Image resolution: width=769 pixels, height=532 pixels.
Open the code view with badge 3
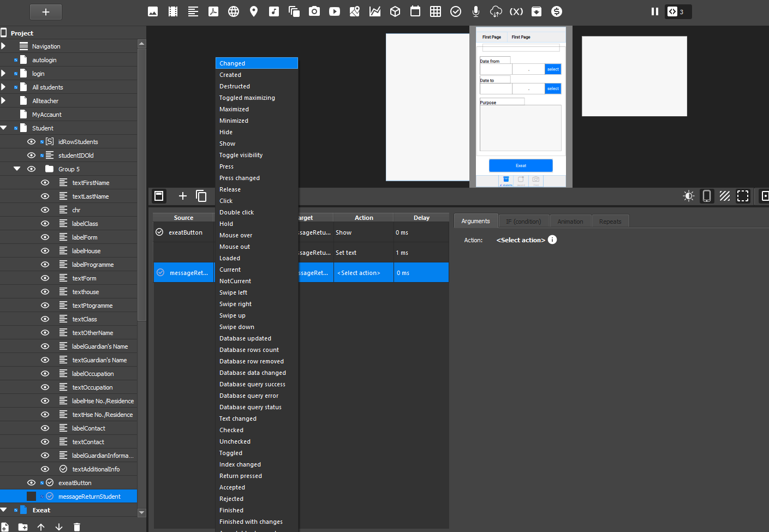click(x=678, y=11)
